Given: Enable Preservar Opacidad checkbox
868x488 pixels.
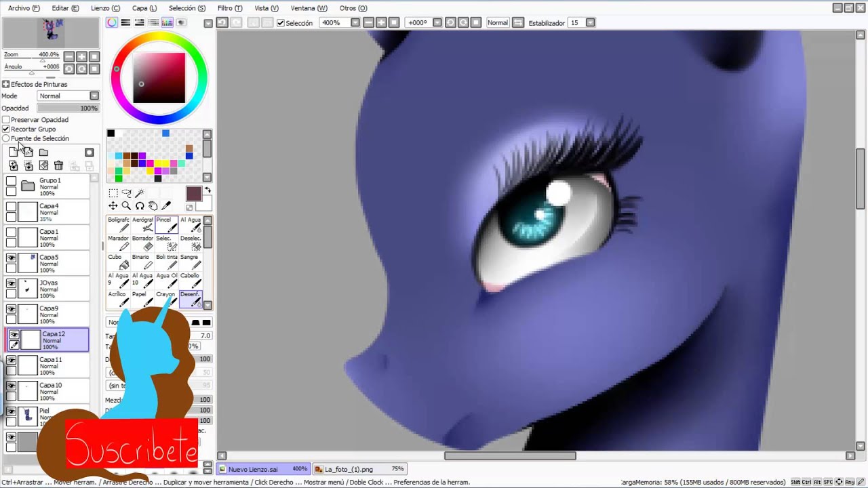Looking at the screenshot, I should point(6,120).
